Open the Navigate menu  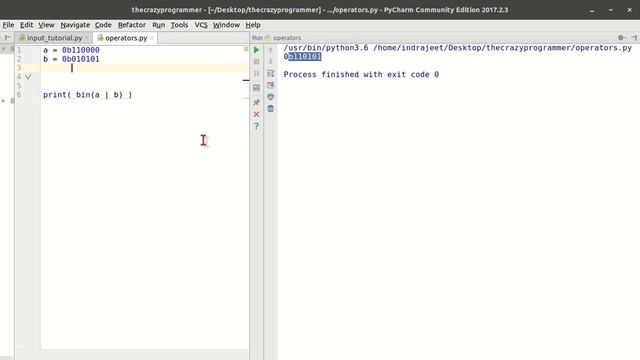tap(75, 25)
